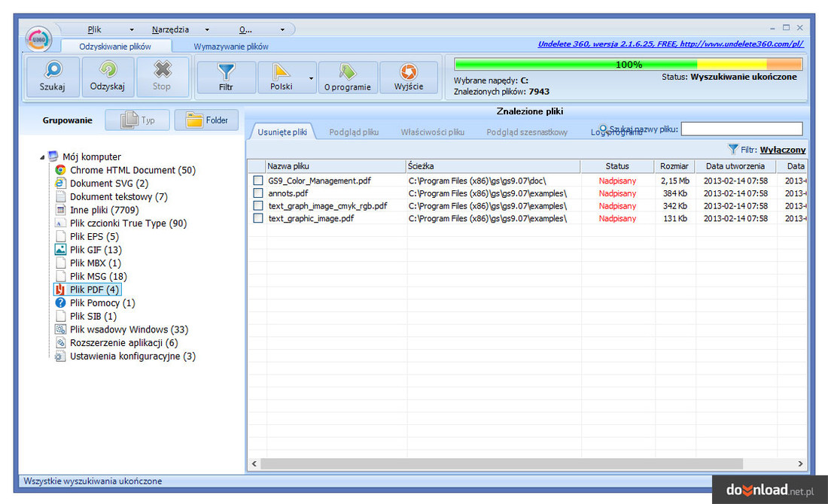Click the Filtr Wyłączony link
Image resolution: width=828 pixels, height=504 pixels.
point(783,150)
